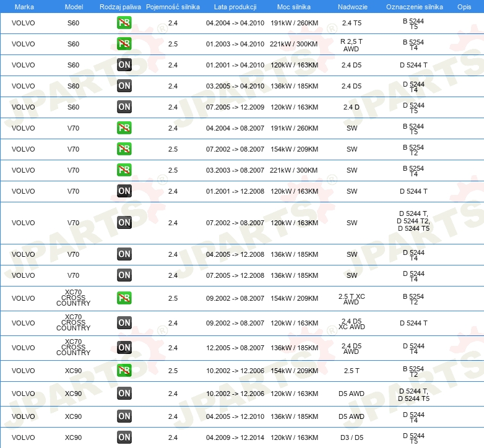Click the Marka column header
The width and height of the screenshot is (484, 448).
coord(24,7)
